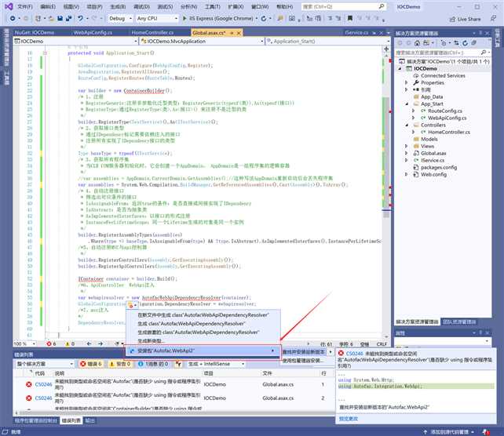Click the browser refresh toolbar icon
Image resolution: width=504 pixels, height=436 pixels.
(264, 19)
